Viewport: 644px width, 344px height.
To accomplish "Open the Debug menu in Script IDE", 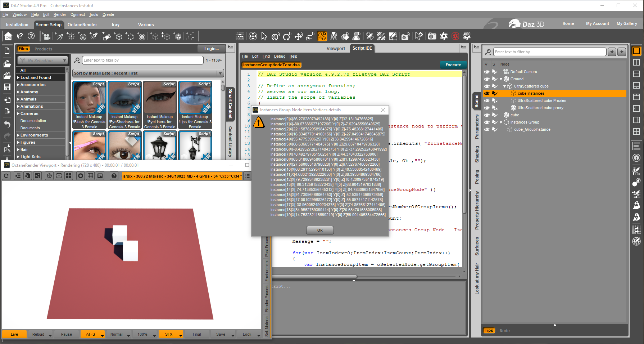I will [x=280, y=56].
